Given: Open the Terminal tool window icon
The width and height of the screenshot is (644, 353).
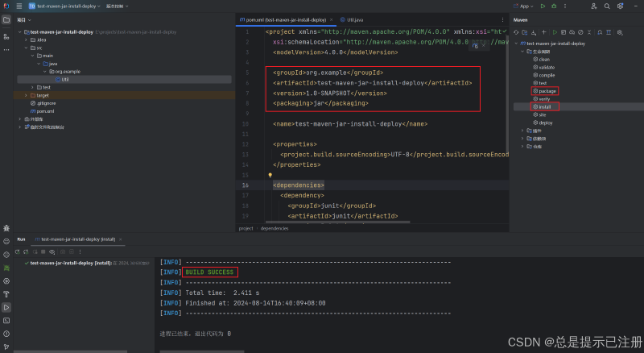Looking at the screenshot, I should click(6, 321).
